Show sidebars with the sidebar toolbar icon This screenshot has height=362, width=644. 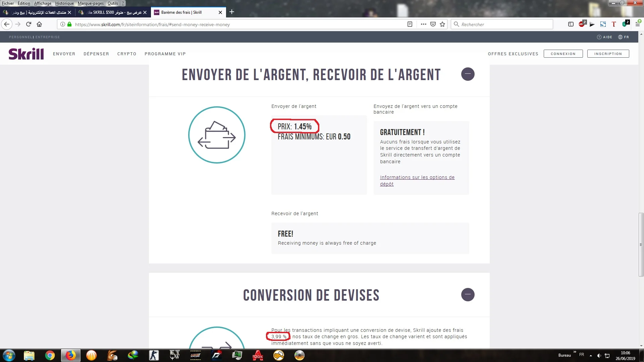pos(571,24)
